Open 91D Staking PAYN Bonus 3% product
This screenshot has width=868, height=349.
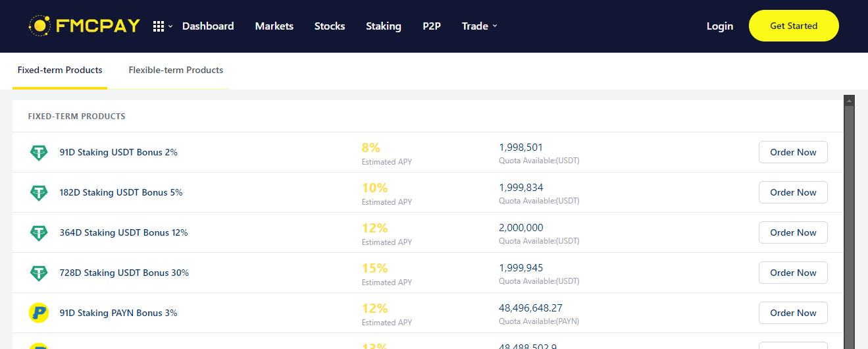coord(118,313)
